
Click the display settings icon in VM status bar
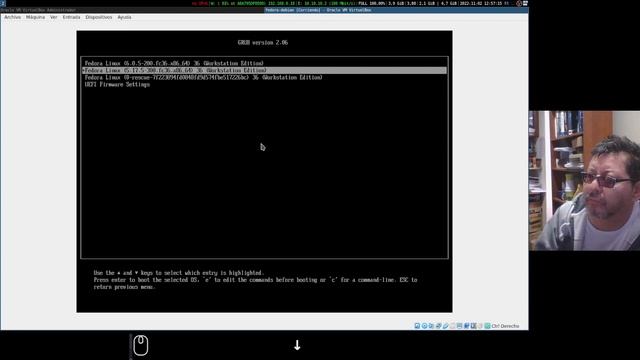click(459, 326)
